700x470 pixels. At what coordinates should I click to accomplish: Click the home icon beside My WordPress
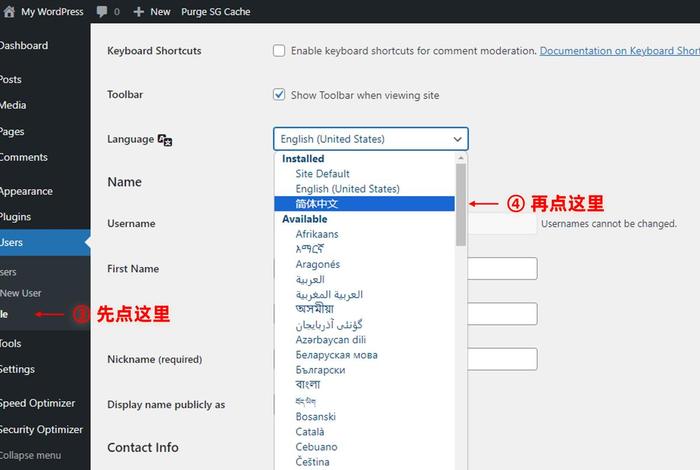coord(9,12)
